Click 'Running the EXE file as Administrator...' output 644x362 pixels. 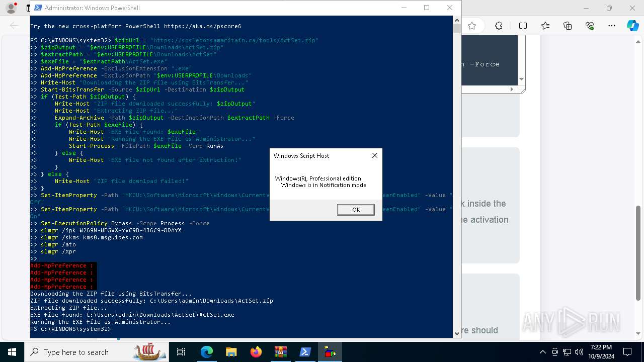click(101, 322)
